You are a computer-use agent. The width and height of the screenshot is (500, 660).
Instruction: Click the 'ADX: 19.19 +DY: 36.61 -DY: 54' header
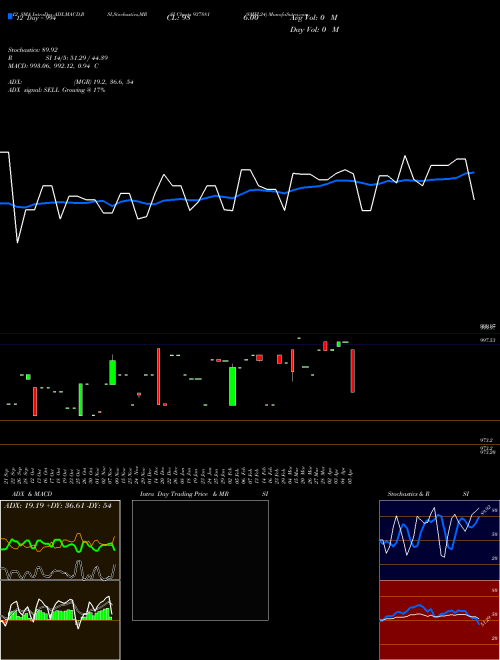(x=58, y=506)
